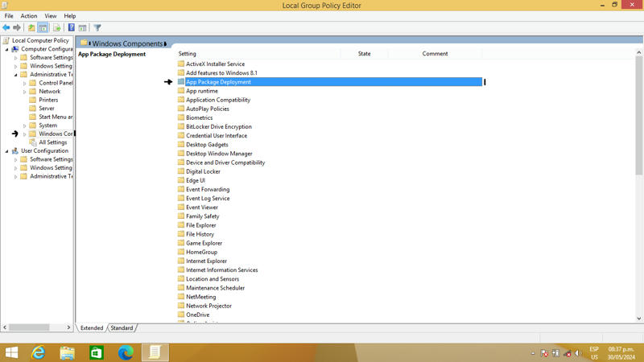The height and width of the screenshot is (362, 644).
Task: Click the taskbar clock and date
Action: pos(621,353)
